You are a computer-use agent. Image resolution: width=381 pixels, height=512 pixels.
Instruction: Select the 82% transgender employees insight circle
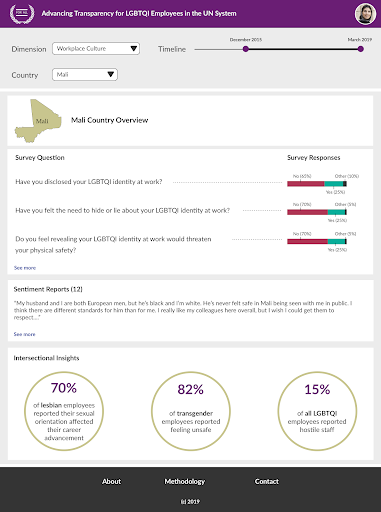coord(191,411)
